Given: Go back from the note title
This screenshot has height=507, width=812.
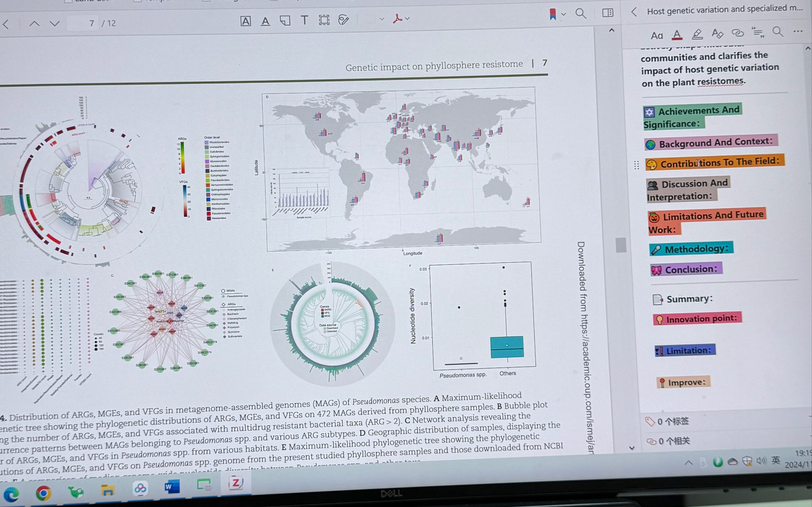Looking at the screenshot, I should (634, 12).
